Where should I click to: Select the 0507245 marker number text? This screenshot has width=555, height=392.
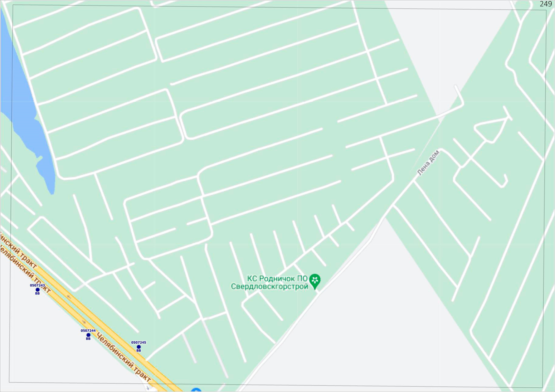tap(139, 343)
